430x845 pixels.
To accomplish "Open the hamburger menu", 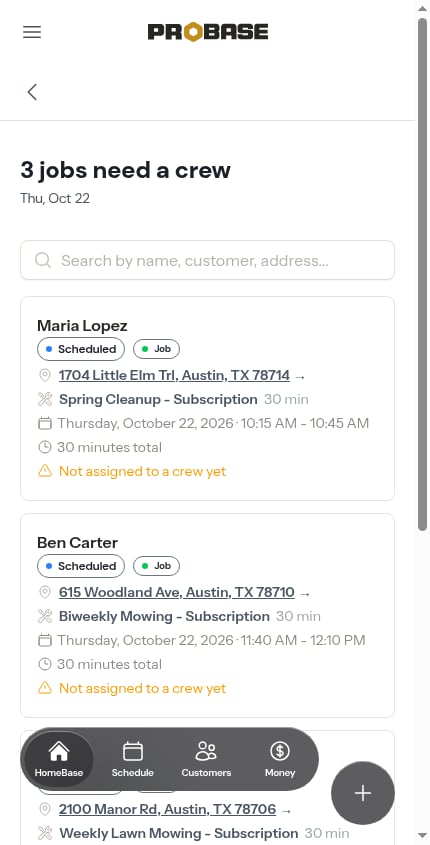I will [x=32, y=32].
